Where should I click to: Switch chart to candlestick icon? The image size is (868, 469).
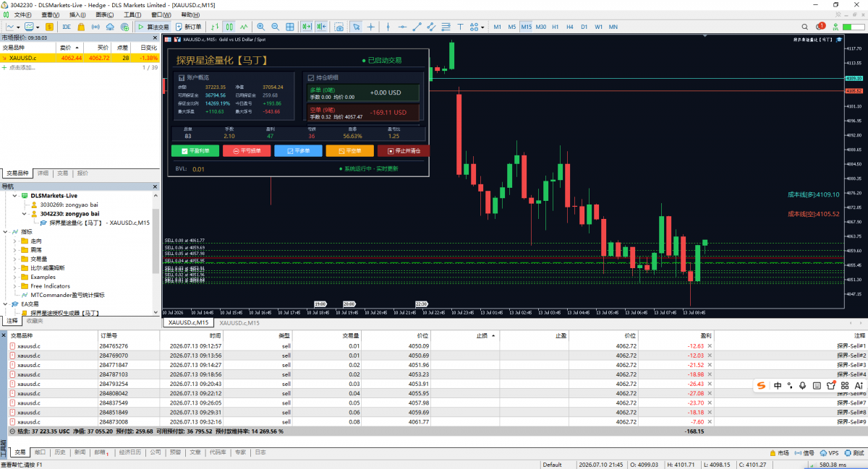pos(229,27)
